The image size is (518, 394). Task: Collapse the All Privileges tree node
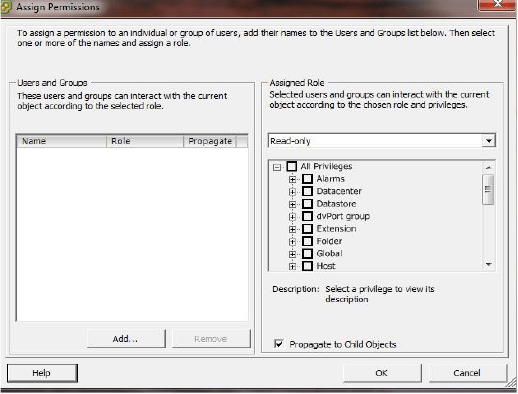(277, 167)
